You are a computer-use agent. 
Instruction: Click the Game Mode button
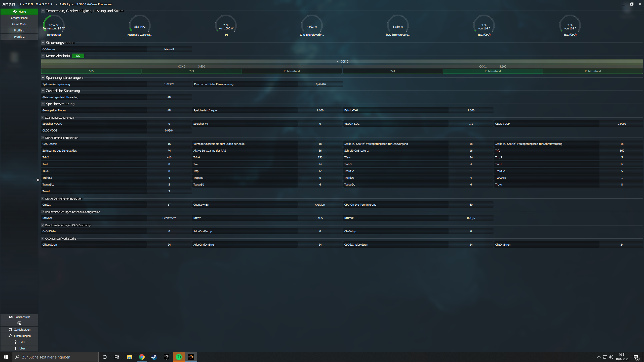point(19,24)
